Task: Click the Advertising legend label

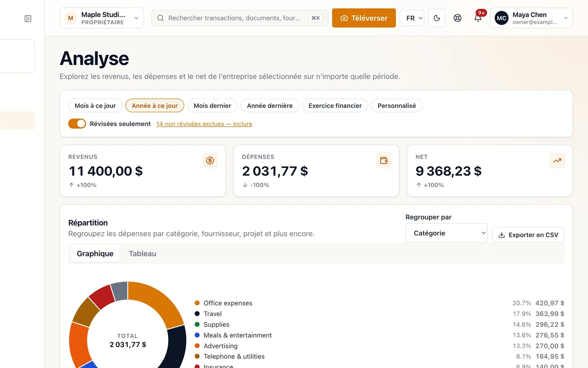Action: (220, 346)
